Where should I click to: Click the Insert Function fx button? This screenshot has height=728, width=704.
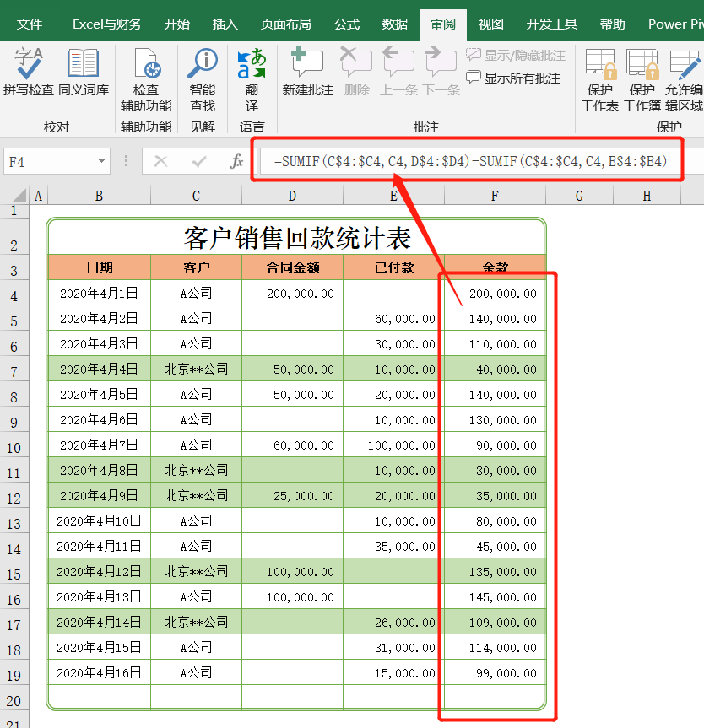click(237, 161)
